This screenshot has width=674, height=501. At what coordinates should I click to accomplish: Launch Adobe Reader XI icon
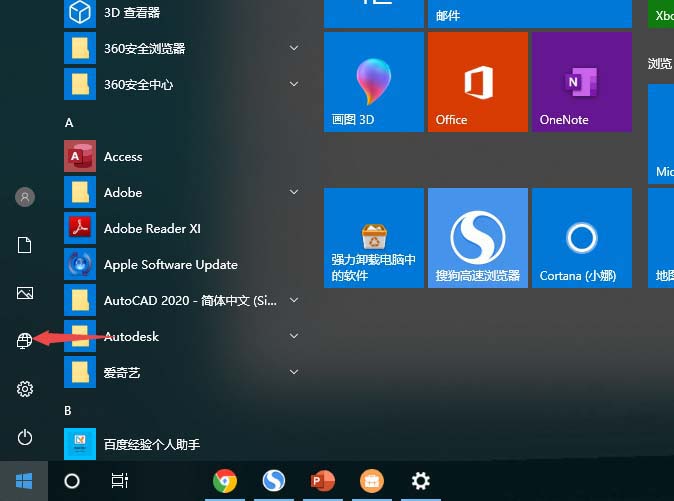click(80, 228)
